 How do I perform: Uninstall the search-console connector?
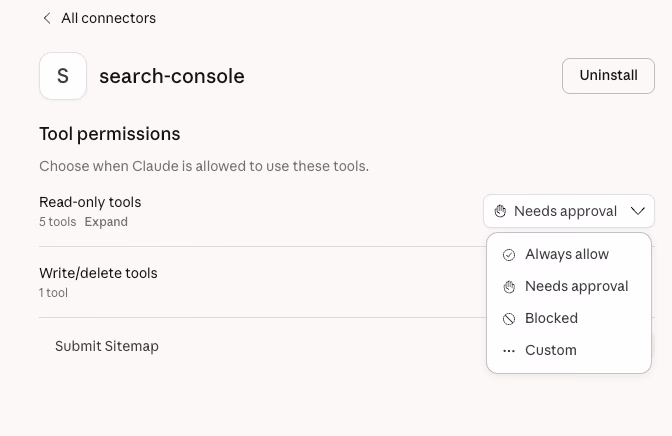coord(608,75)
